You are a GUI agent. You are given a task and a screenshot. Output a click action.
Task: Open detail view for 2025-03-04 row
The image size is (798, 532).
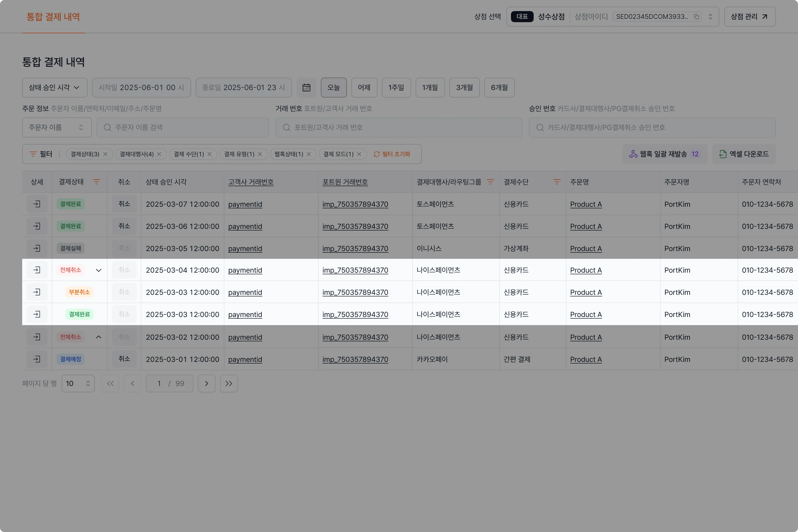[37, 270]
